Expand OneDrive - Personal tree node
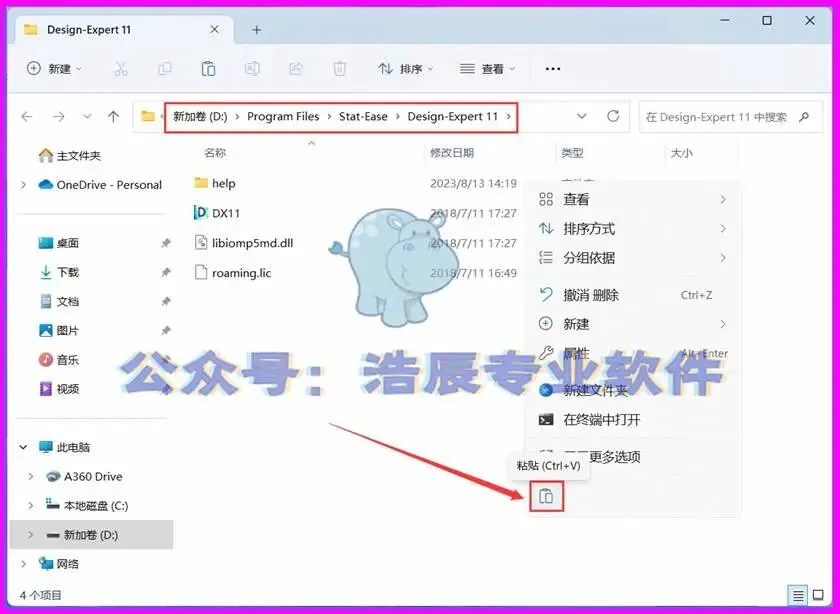This screenshot has width=840, height=614. coord(24,185)
